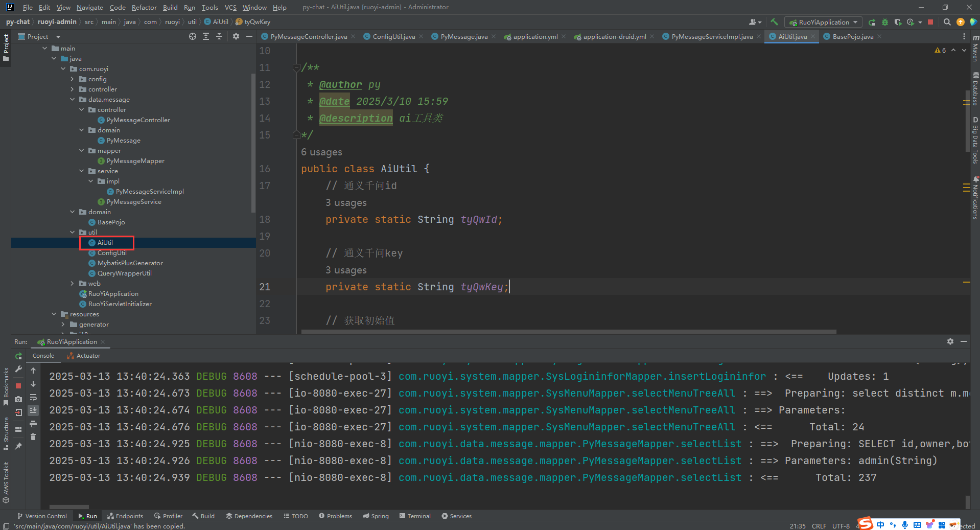This screenshot has width=980, height=530.
Task: Open the Maven side tool window
Action: (975, 49)
